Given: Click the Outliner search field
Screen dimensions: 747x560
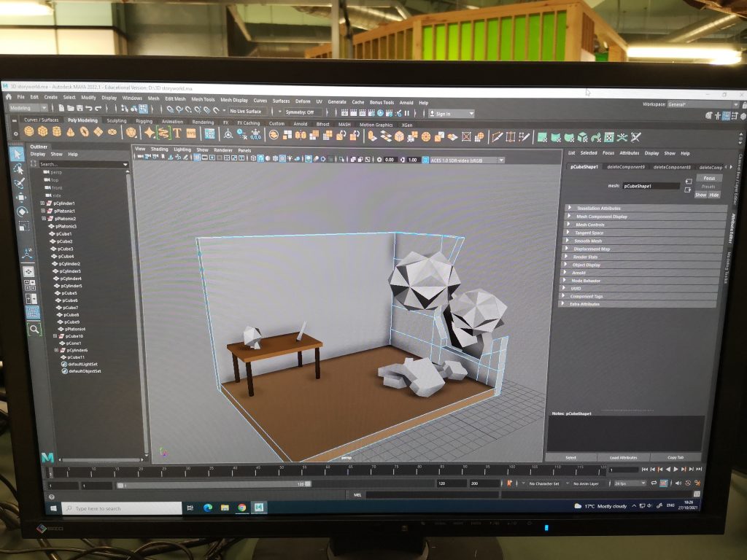Looking at the screenshot, I should 83,164.
